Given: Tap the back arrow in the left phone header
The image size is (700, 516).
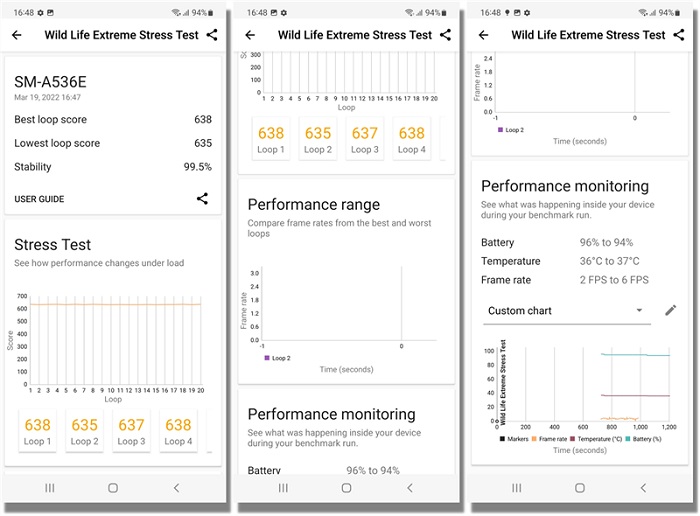Looking at the screenshot, I should pyautogui.click(x=17, y=35).
